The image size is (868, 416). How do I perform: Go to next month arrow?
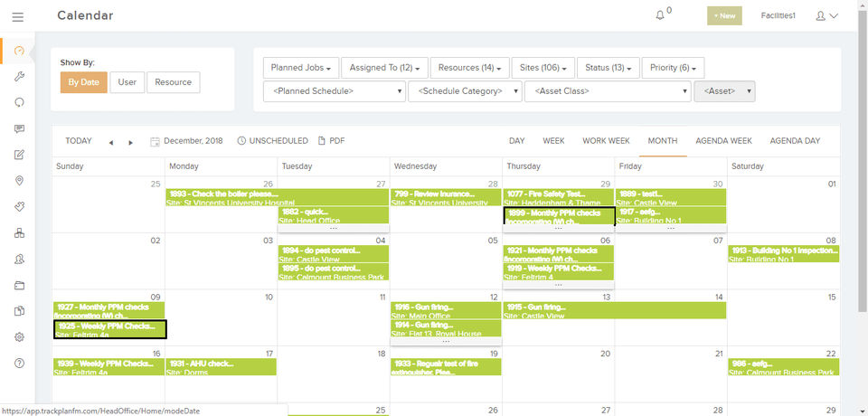pos(131,142)
